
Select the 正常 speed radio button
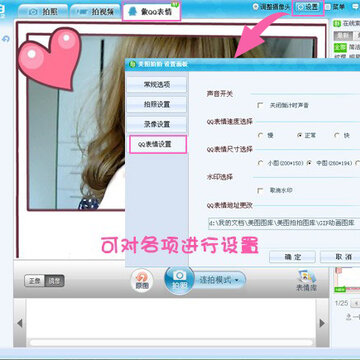tap(299, 135)
